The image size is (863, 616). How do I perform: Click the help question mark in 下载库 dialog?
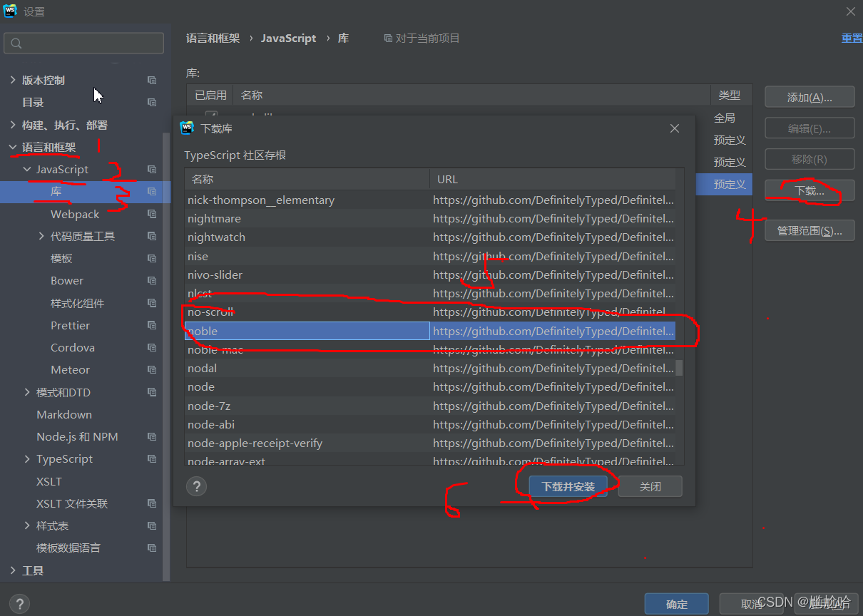coord(196,486)
